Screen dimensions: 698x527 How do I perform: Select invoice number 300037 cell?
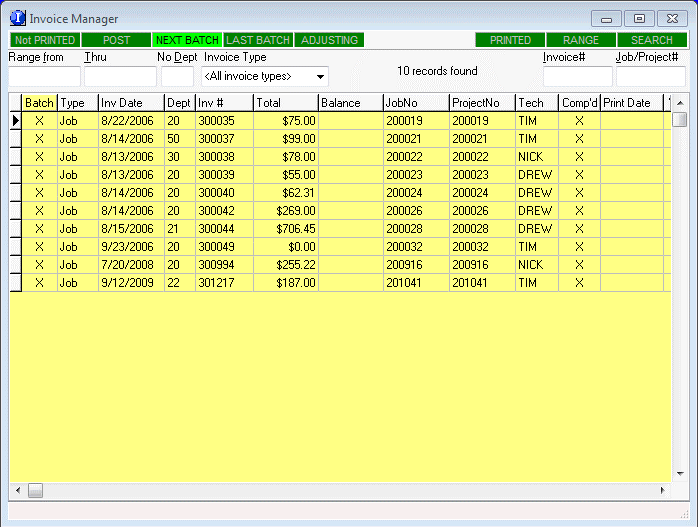[x=224, y=139]
